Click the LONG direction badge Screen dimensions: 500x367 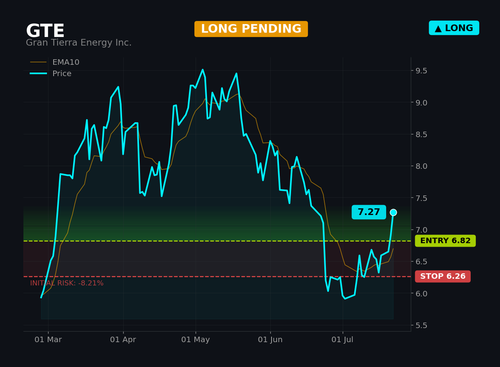(454, 28)
